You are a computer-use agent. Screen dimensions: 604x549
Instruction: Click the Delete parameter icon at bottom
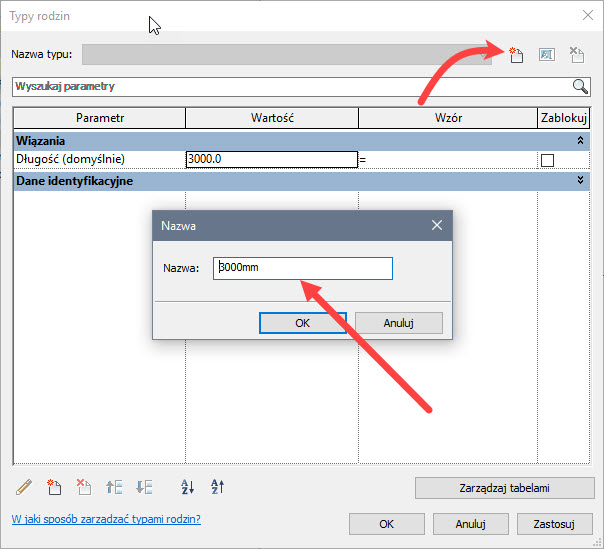[x=85, y=488]
